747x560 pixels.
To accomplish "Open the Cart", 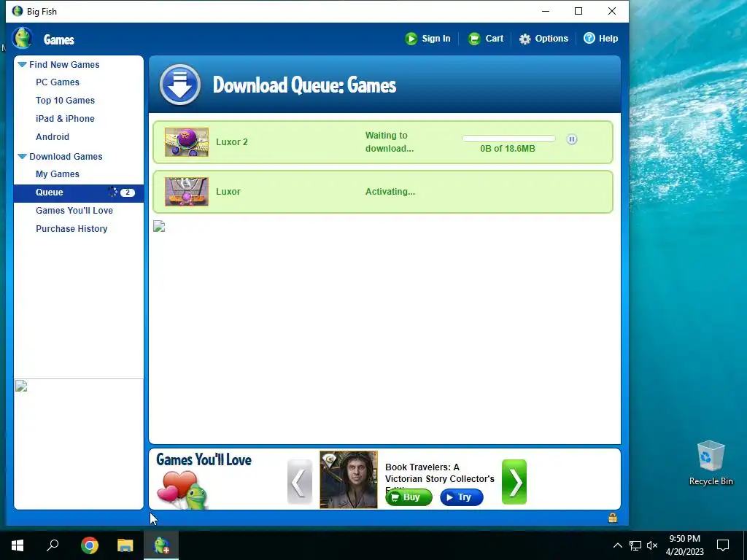I will tap(494, 39).
